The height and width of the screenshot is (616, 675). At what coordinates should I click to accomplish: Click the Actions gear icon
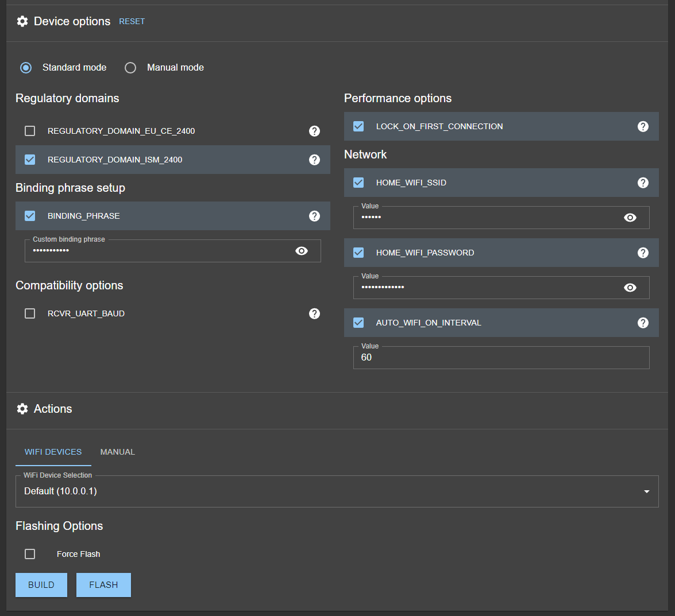point(22,409)
